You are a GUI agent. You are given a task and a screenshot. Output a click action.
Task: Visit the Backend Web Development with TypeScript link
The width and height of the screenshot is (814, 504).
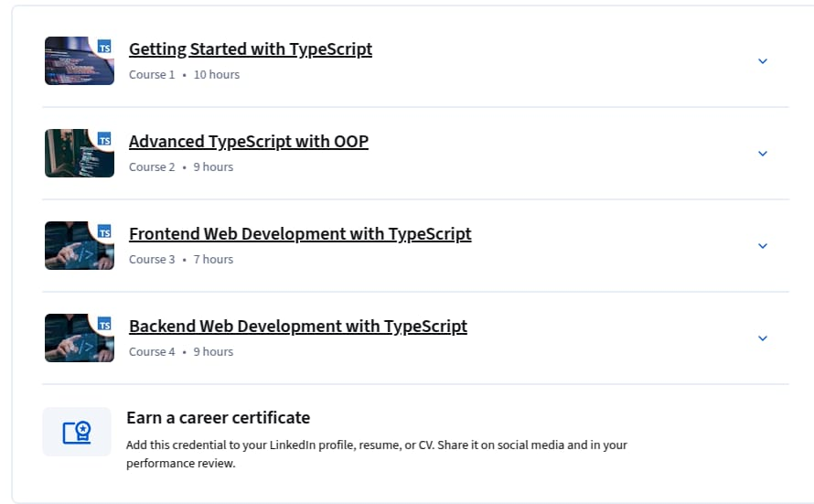coord(297,327)
